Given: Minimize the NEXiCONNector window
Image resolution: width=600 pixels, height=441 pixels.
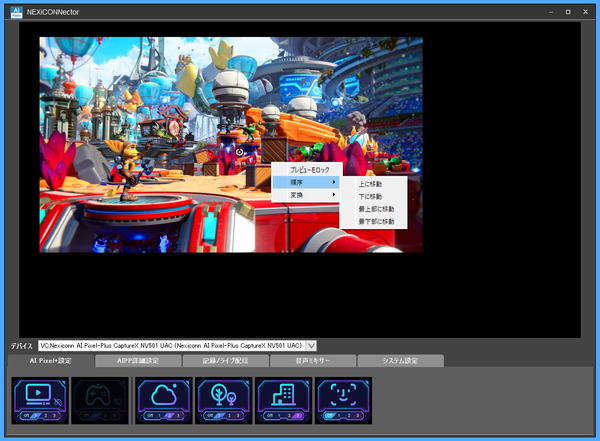Looking at the screenshot, I should tap(551, 12).
